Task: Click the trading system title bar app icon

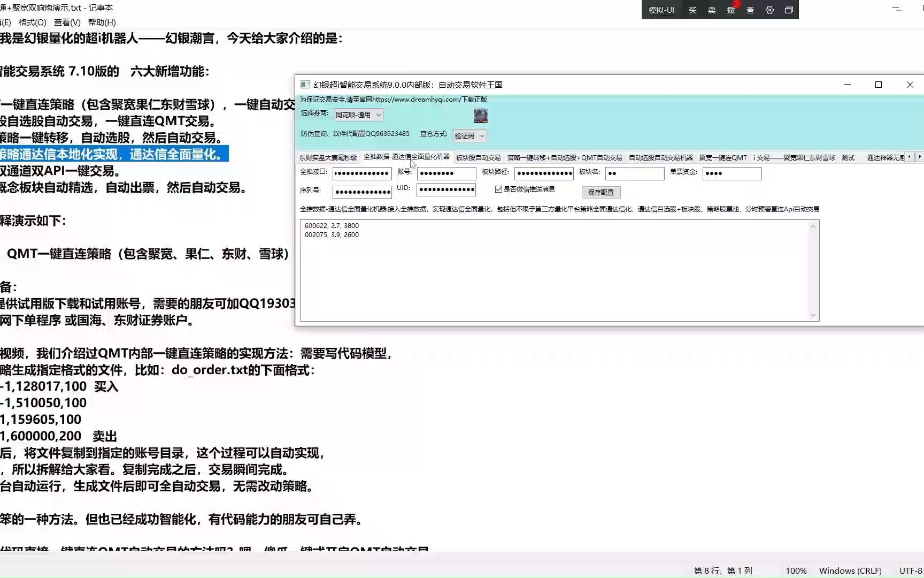Action: click(x=305, y=85)
